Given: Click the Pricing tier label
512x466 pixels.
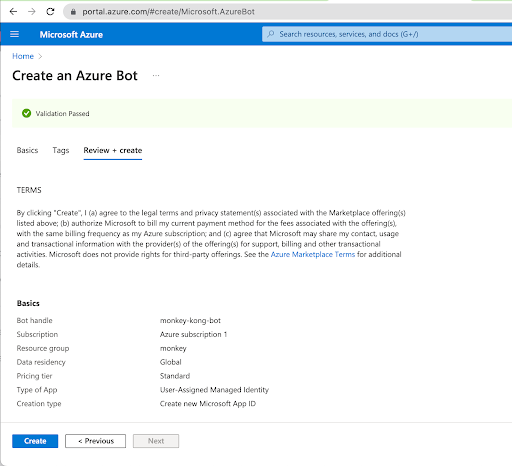Looking at the screenshot, I should [x=34, y=376].
